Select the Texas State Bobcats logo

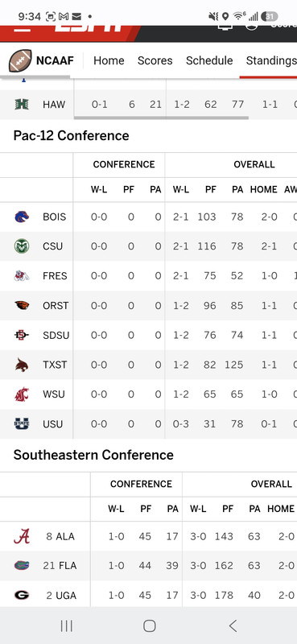(22, 365)
